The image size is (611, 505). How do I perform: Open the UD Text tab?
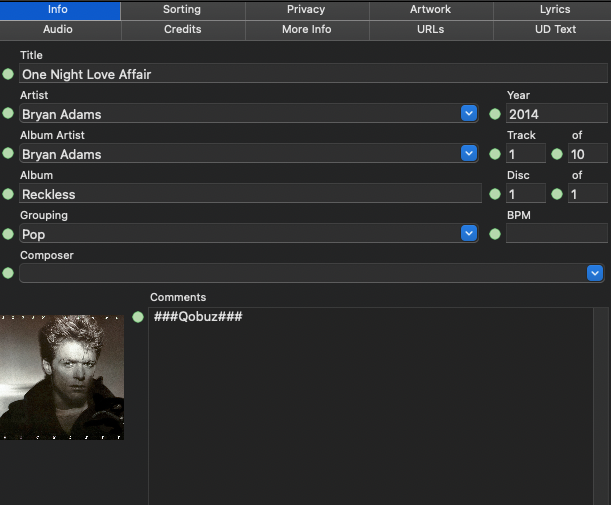(x=554, y=30)
